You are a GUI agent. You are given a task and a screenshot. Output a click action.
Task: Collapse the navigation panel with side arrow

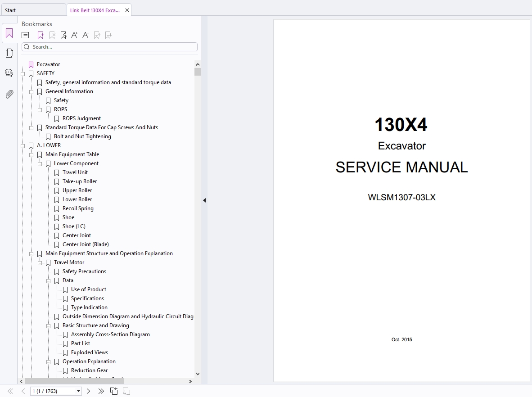204,200
